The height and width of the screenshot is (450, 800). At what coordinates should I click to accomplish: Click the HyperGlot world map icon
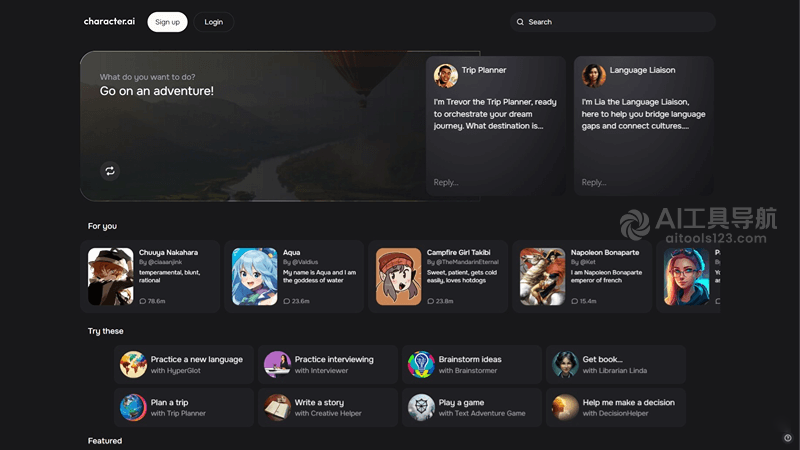[133, 364]
